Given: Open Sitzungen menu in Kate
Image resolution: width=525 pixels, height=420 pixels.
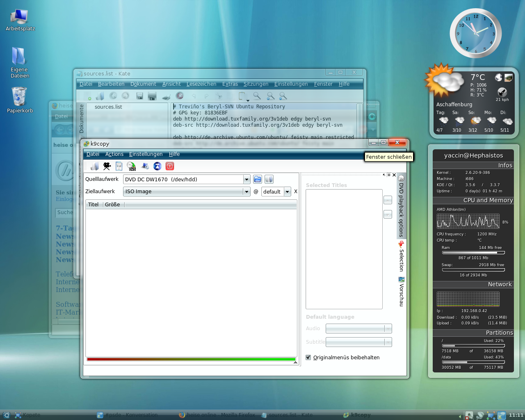Looking at the screenshot, I should pyautogui.click(x=256, y=84).
